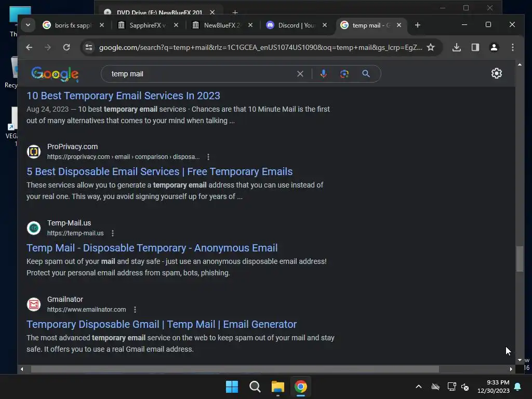Close the NewBlueFX tab

[250, 25]
